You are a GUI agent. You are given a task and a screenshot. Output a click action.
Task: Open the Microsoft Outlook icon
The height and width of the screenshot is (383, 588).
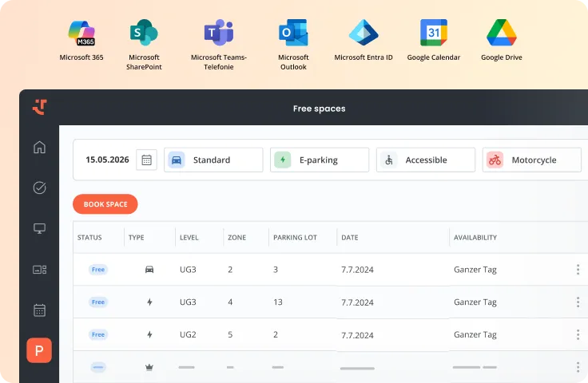pos(293,33)
